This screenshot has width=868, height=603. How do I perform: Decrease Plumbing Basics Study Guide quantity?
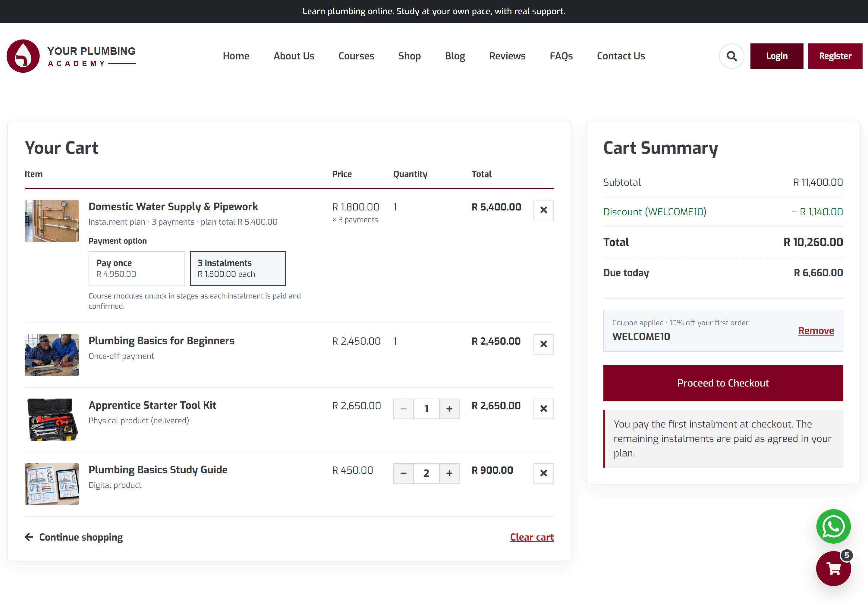click(403, 473)
